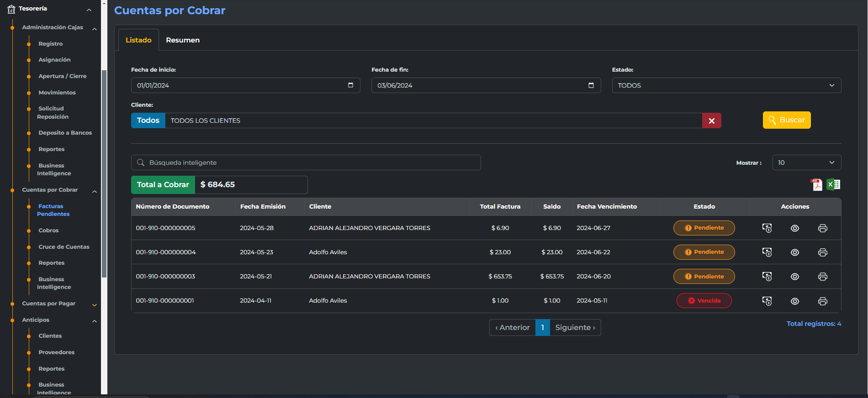868x398 pixels.
Task: Print the Vencida invoice row
Action: tap(822, 301)
